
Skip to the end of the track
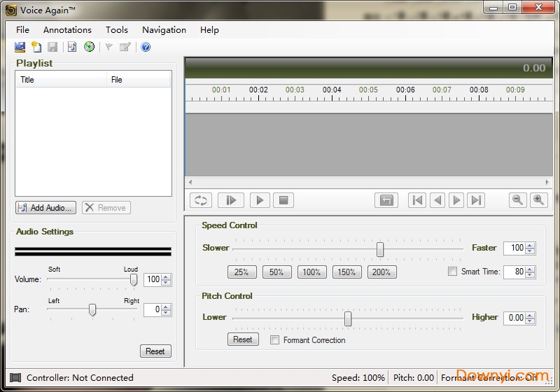click(477, 200)
